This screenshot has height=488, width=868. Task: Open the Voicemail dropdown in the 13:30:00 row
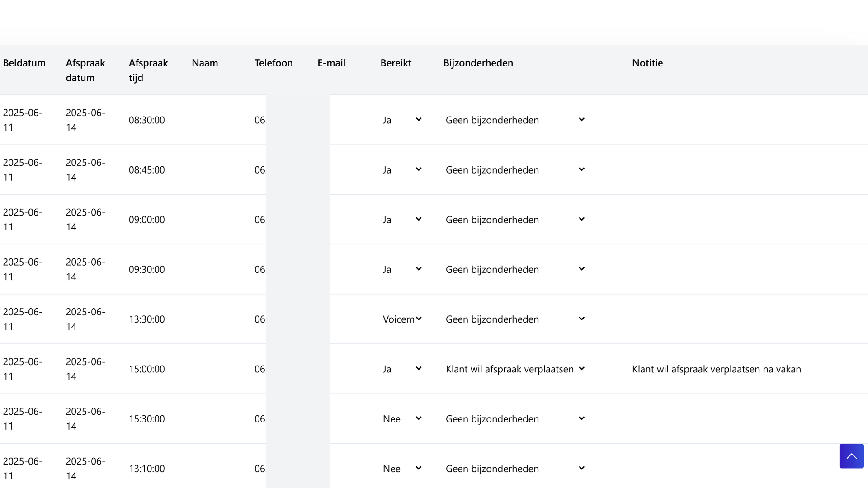[402, 319]
